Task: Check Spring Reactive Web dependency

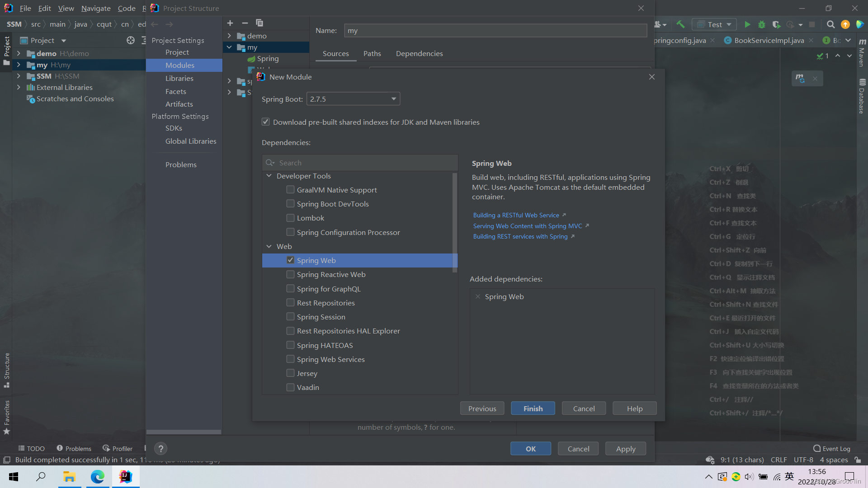Action: pos(290,274)
